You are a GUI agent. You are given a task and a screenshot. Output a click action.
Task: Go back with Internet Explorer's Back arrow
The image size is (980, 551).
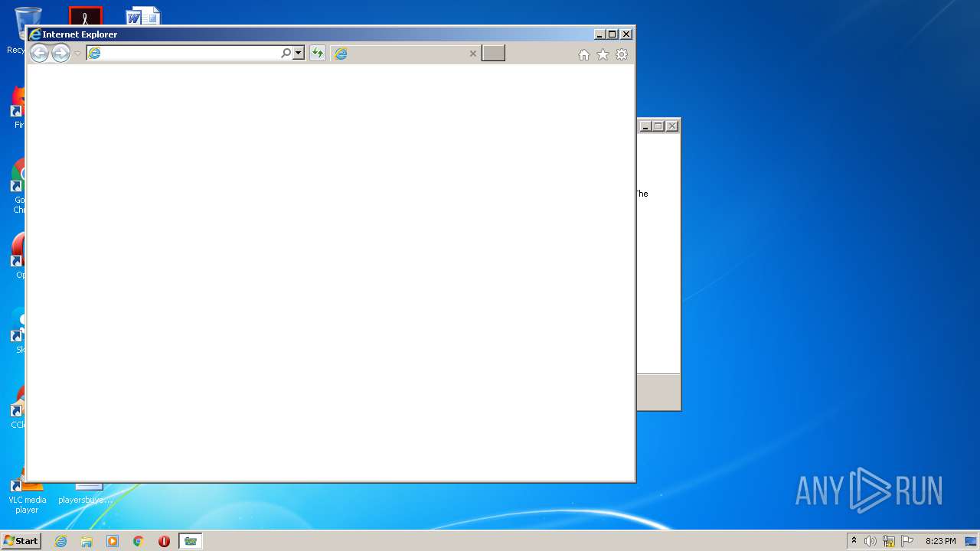pos(39,53)
